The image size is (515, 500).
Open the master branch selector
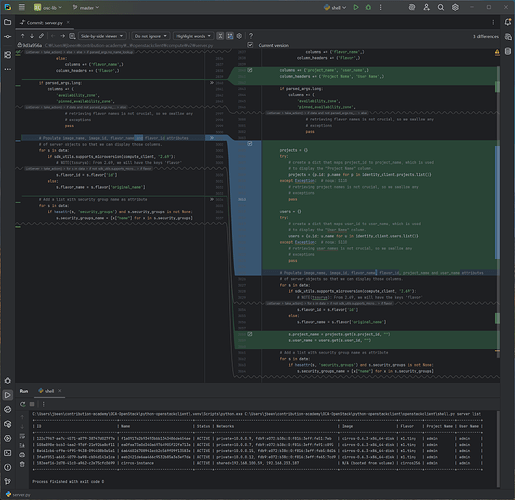(86, 7)
